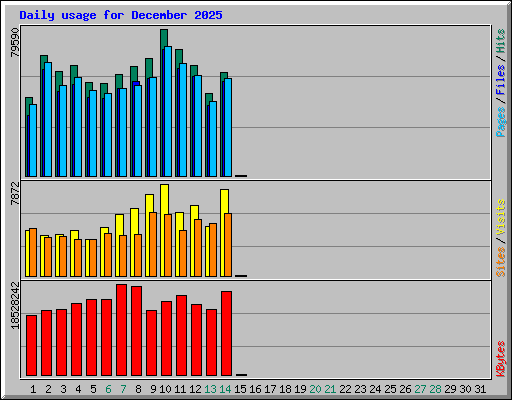Click the 'Pages' legend label
The width and height of the screenshot is (512, 400).
click(x=501, y=122)
